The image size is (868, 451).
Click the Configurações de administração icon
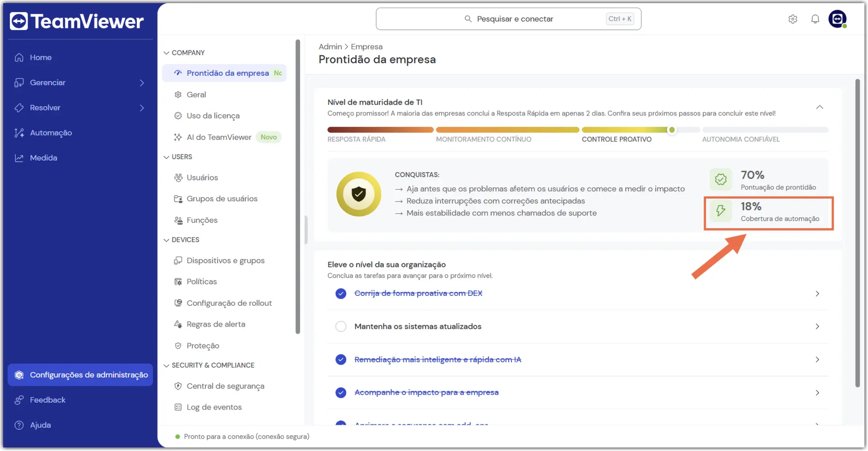click(x=19, y=375)
